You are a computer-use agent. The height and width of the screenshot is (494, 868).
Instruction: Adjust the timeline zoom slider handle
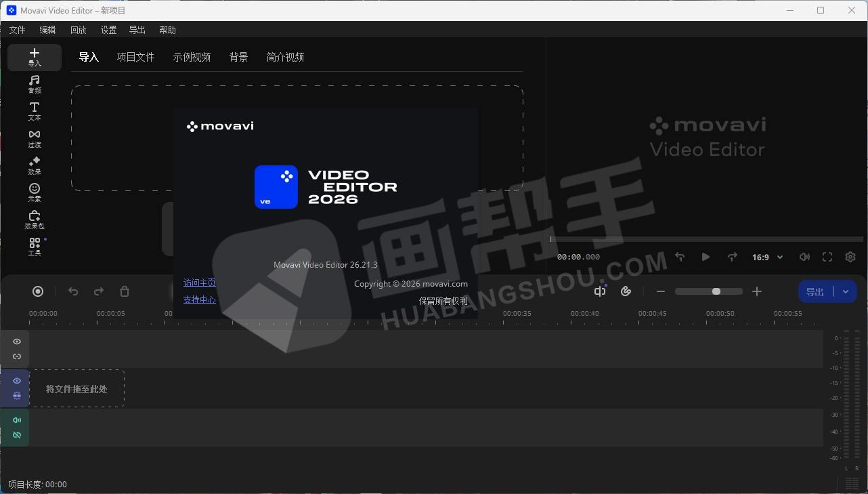click(x=716, y=291)
